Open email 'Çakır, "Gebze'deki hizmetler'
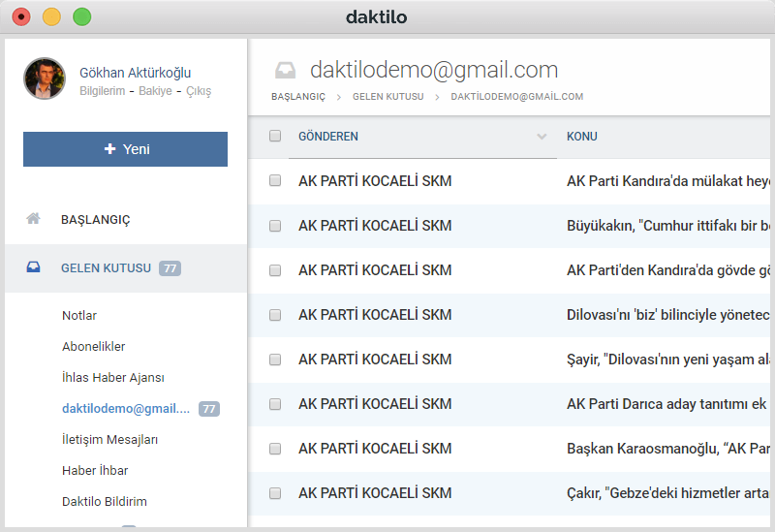The height and width of the screenshot is (532, 775). pyautogui.click(x=668, y=493)
